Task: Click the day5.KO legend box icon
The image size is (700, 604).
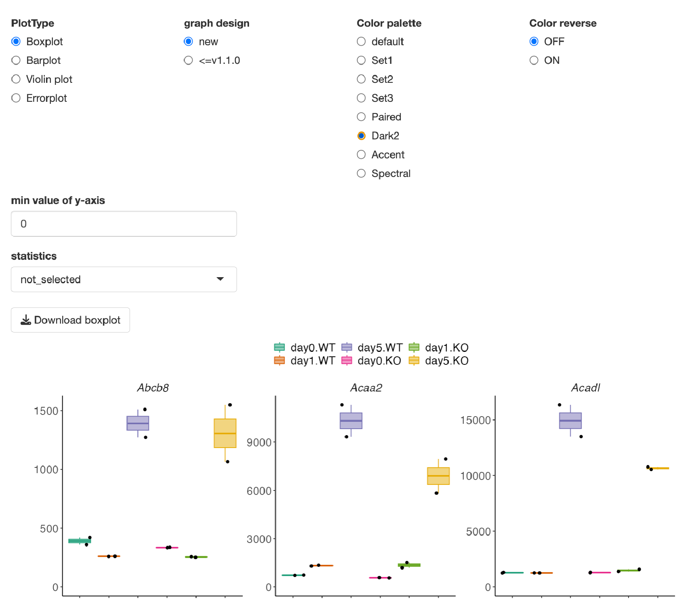Action: 414,360
